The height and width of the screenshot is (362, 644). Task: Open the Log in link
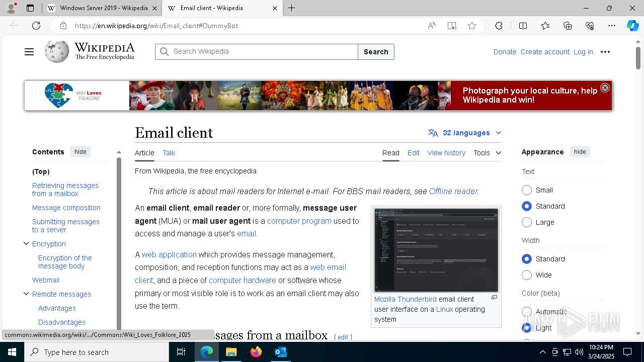click(583, 52)
